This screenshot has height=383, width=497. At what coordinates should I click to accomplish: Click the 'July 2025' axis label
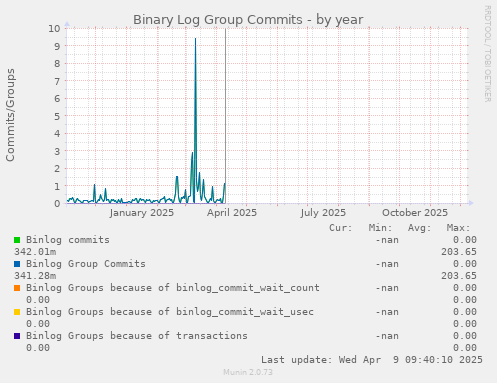coord(323,213)
